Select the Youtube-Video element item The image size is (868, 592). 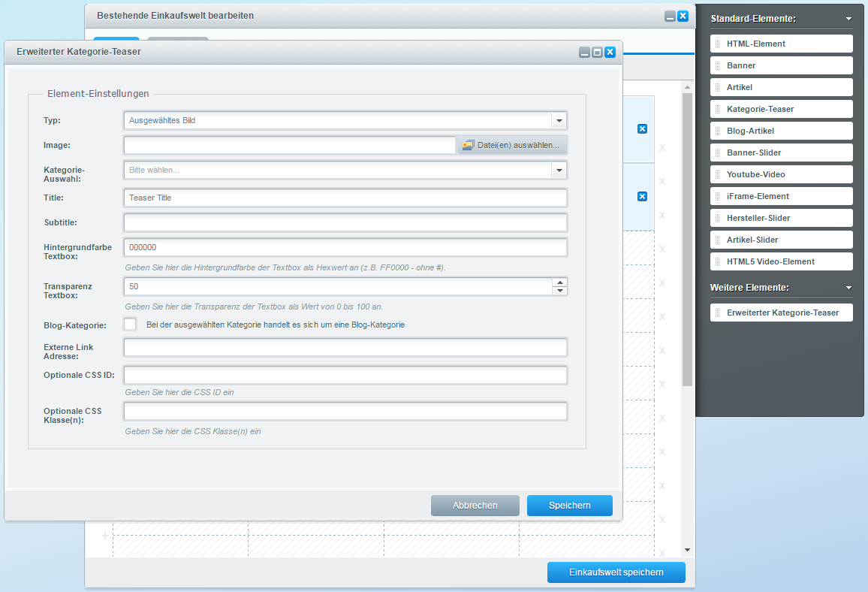click(781, 174)
